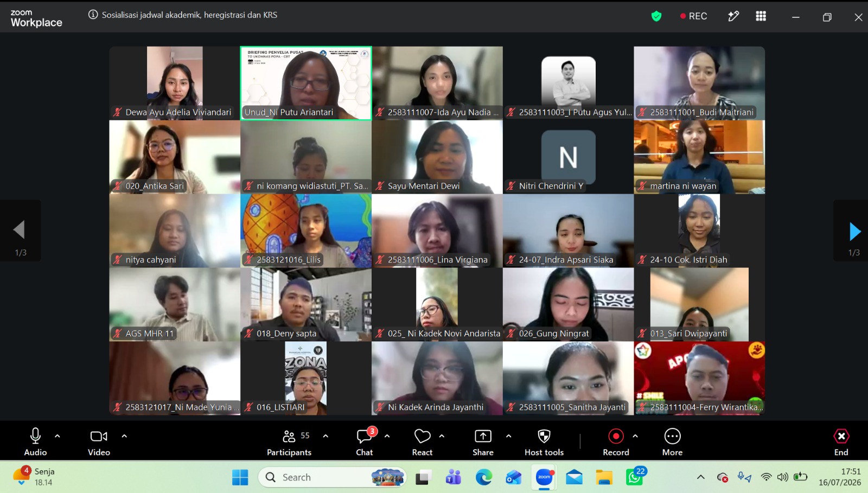Open the taskbar clock showing 17:51
This screenshot has height=493, width=868.
tap(839, 477)
